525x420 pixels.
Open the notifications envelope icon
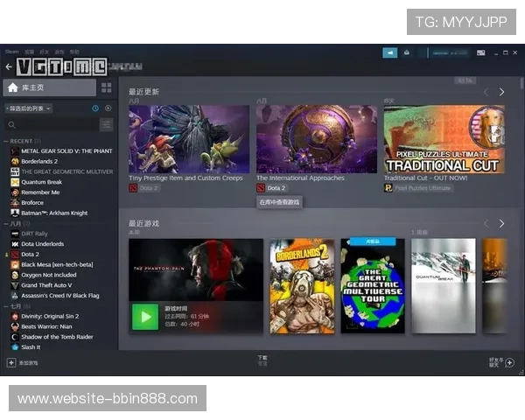(406, 52)
